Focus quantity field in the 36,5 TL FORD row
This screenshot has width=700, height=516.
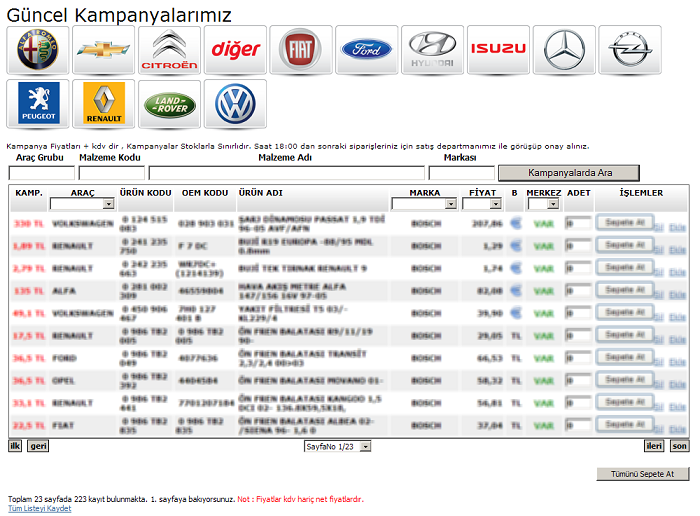coord(578,358)
